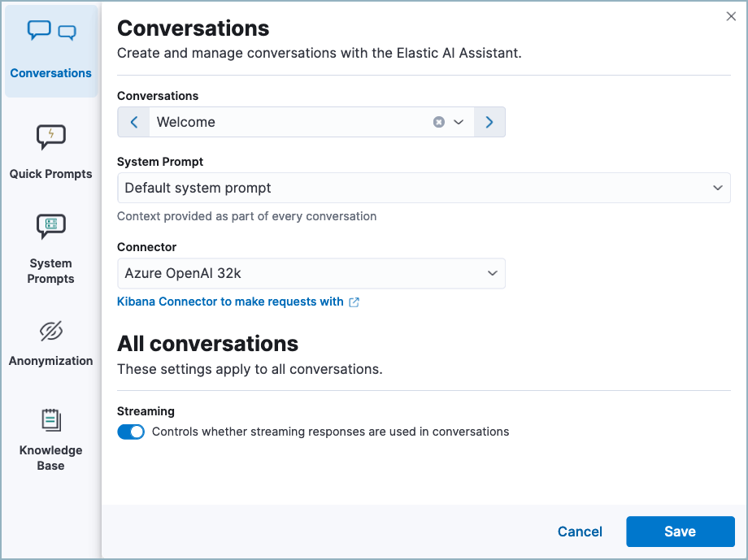
Task: Cancel changes to settings
Action: click(x=579, y=532)
